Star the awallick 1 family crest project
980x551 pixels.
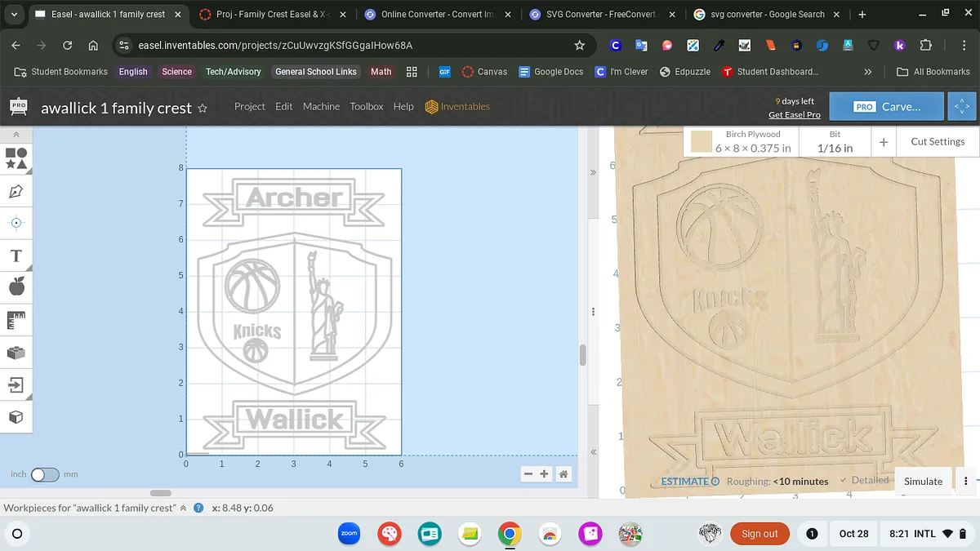203,108
